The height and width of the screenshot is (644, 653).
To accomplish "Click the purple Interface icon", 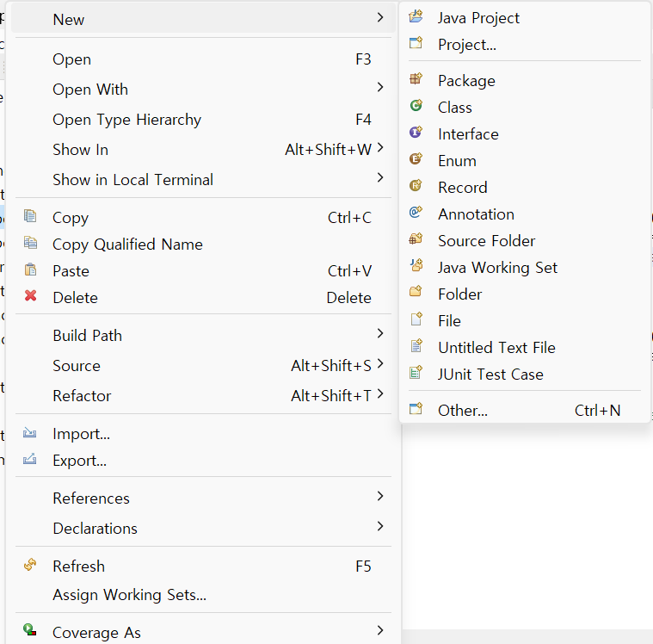I will [x=416, y=132].
